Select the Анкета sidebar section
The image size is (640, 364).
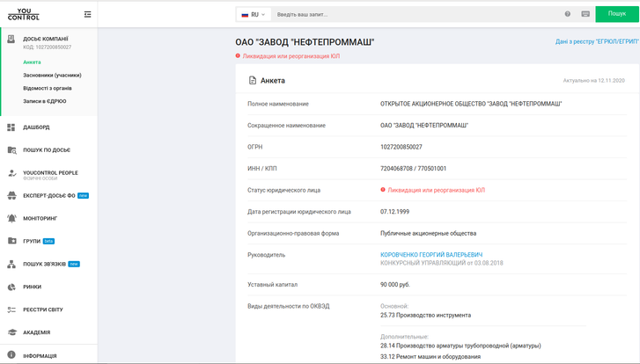point(32,62)
